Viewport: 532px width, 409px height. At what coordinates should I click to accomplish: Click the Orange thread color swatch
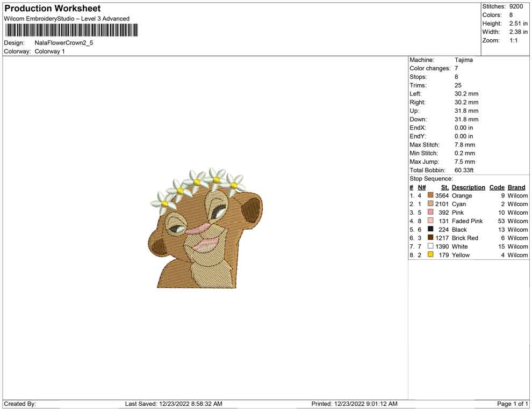coord(429,195)
